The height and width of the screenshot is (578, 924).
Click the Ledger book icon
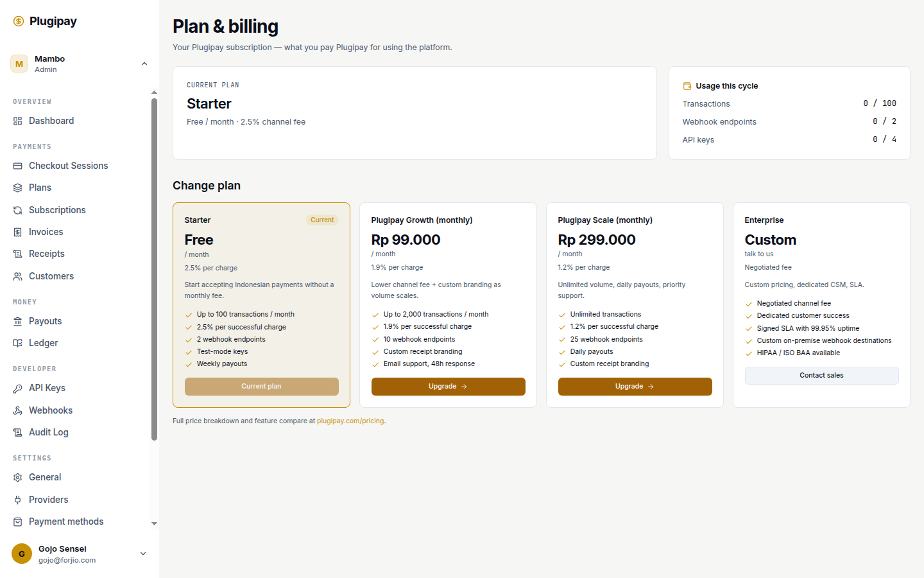coord(17,343)
